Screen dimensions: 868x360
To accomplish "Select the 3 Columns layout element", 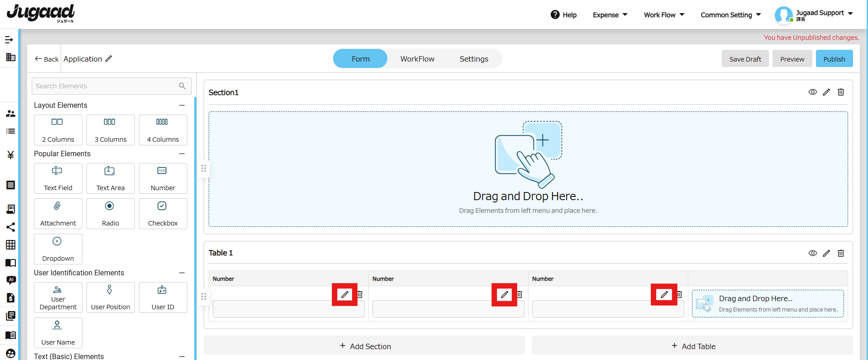I will (110, 130).
